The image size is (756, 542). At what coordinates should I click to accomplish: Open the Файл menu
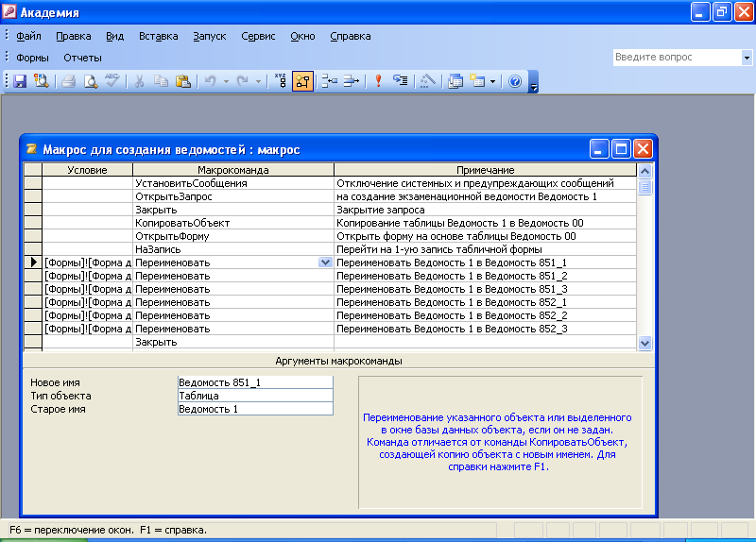click(28, 36)
